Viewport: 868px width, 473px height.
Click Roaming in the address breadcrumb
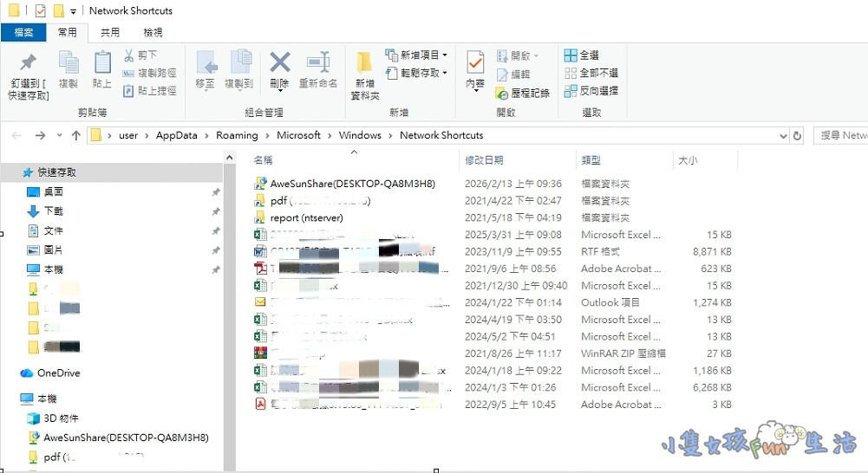pos(237,136)
